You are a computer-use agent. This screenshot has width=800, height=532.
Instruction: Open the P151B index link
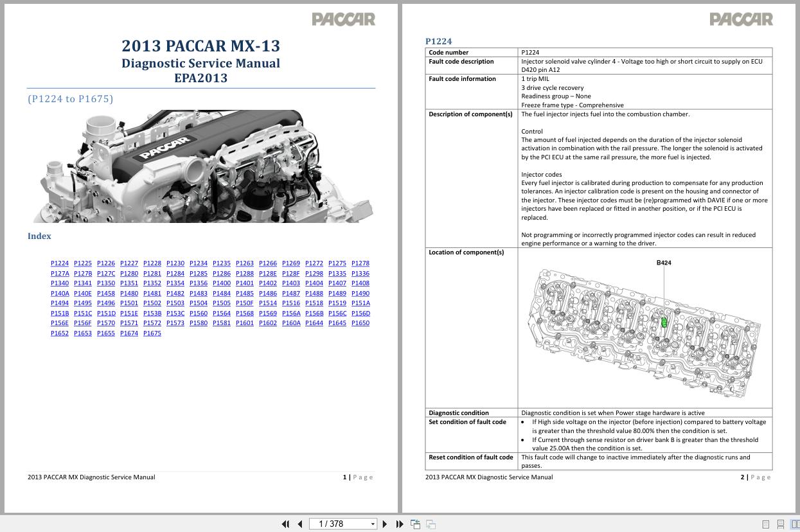(60, 314)
